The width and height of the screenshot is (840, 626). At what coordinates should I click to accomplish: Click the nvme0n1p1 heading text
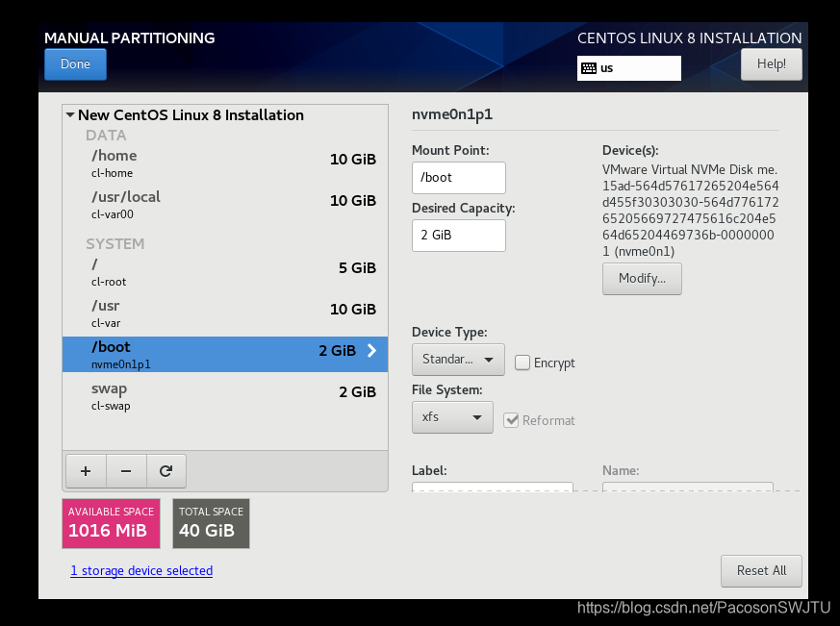[x=452, y=114]
